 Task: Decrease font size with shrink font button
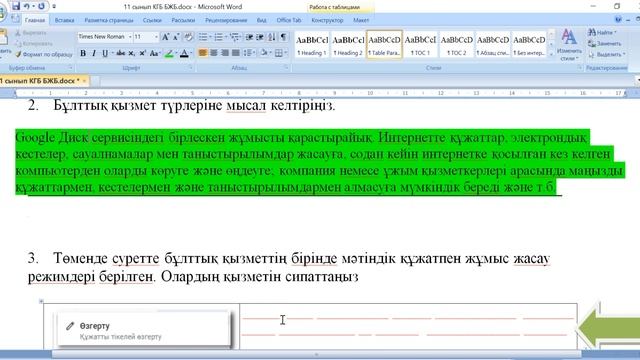tap(176, 37)
